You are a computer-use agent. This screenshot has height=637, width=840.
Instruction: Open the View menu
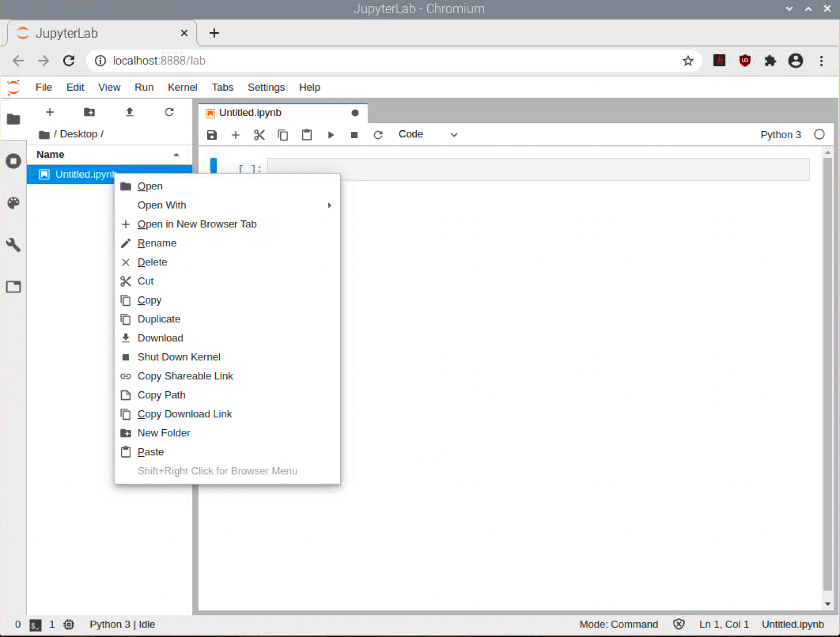[x=109, y=87]
